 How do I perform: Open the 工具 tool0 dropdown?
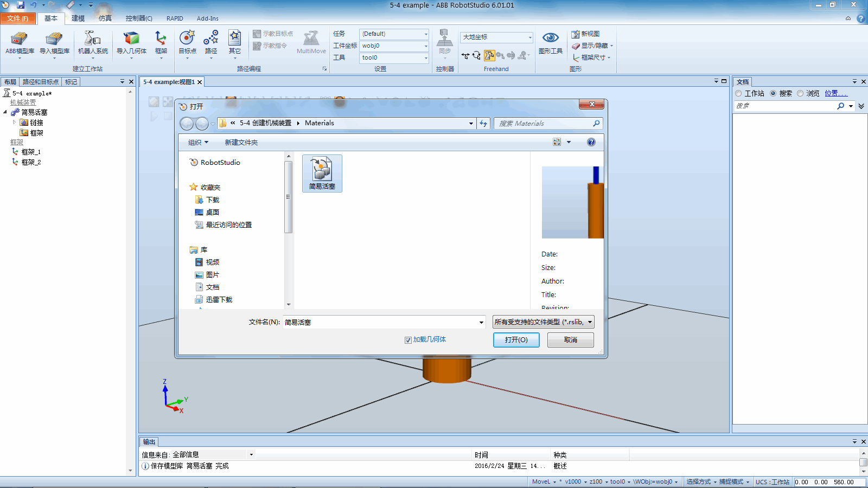[x=426, y=58]
